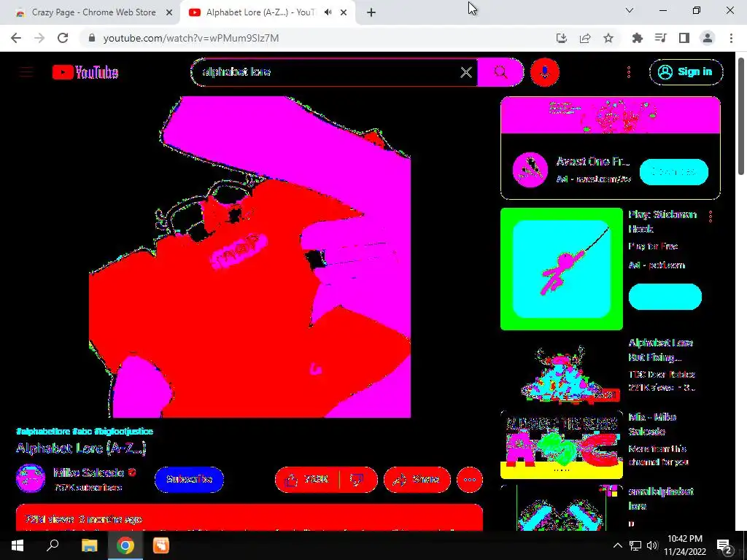This screenshot has height=560, width=747.
Task: Toggle Chrome side panel
Action: coord(684,38)
